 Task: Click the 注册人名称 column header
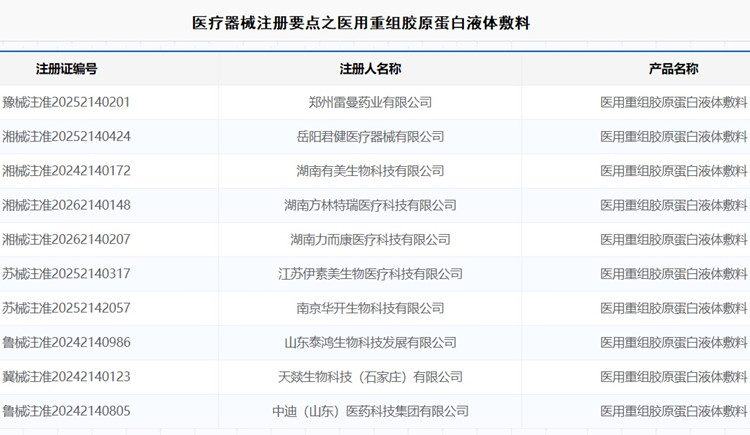click(x=370, y=69)
